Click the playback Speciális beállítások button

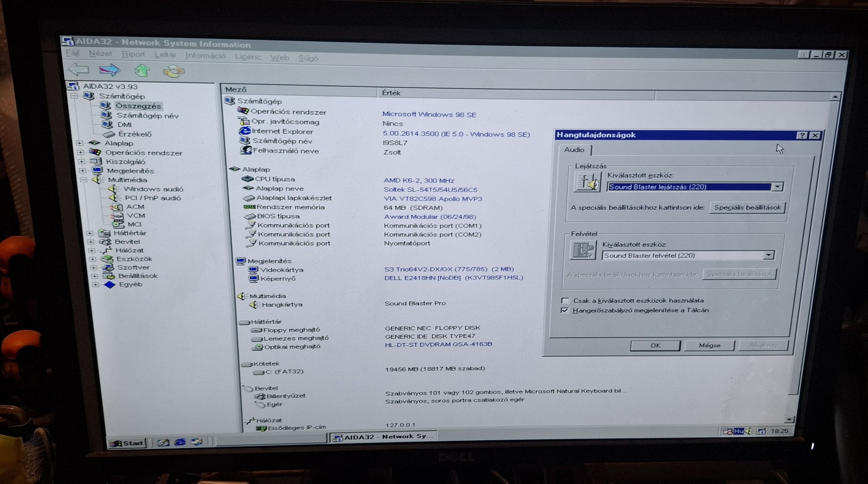coord(747,208)
